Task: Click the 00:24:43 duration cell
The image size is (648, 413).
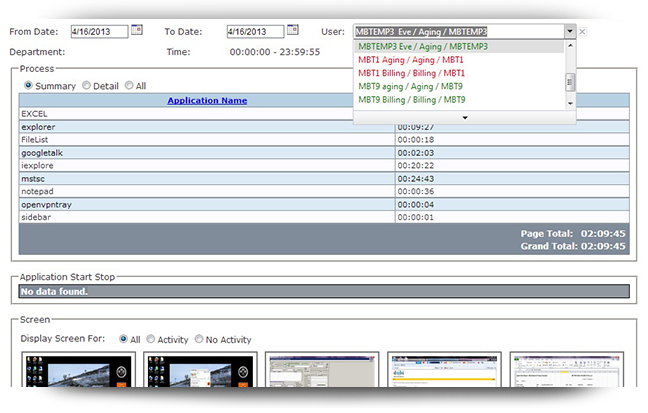Action: (x=512, y=179)
